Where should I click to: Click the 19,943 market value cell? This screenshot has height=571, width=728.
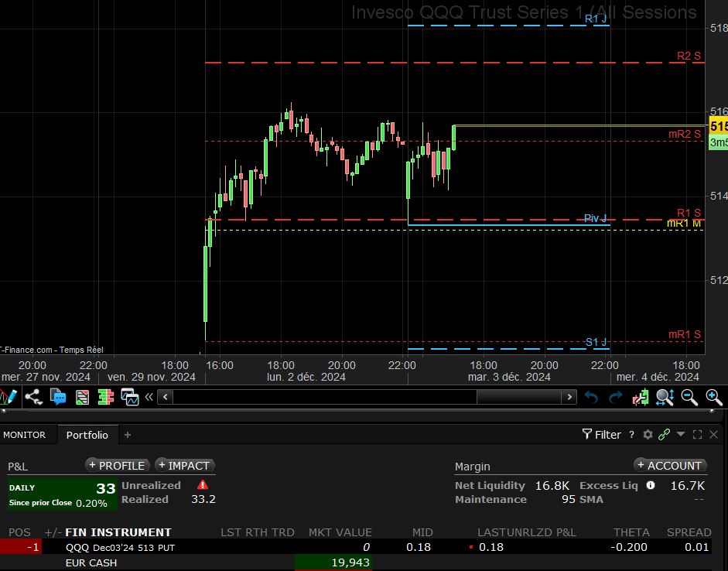(333, 562)
